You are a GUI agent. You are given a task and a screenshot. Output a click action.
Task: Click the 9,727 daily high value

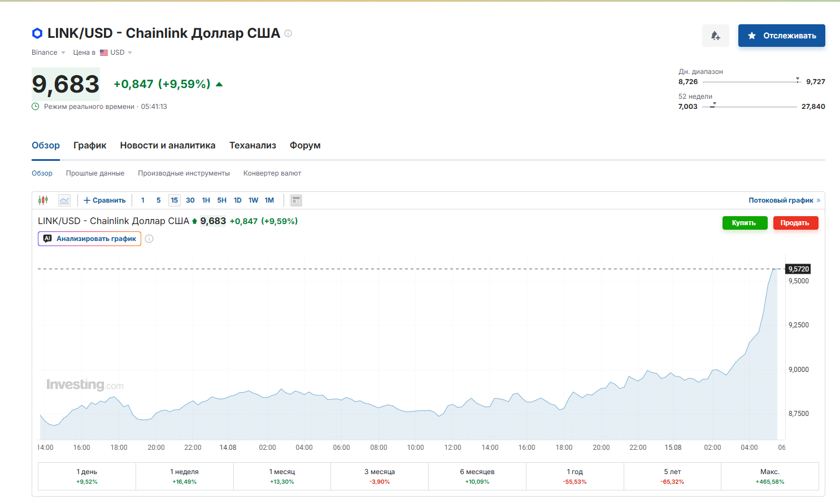(x=816, y=82)
